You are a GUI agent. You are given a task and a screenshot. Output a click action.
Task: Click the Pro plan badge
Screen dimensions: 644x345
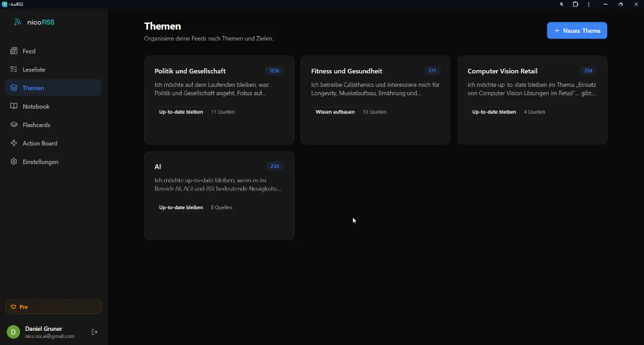click(53, 307)
